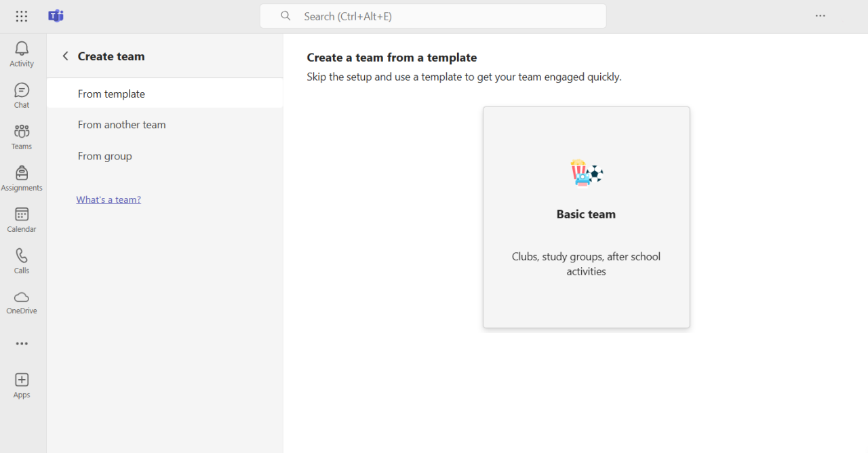Image resolution: width=868 pixels, height=453 pixels.
Task: Select From another team option
Action: click(x=165, y=125)
